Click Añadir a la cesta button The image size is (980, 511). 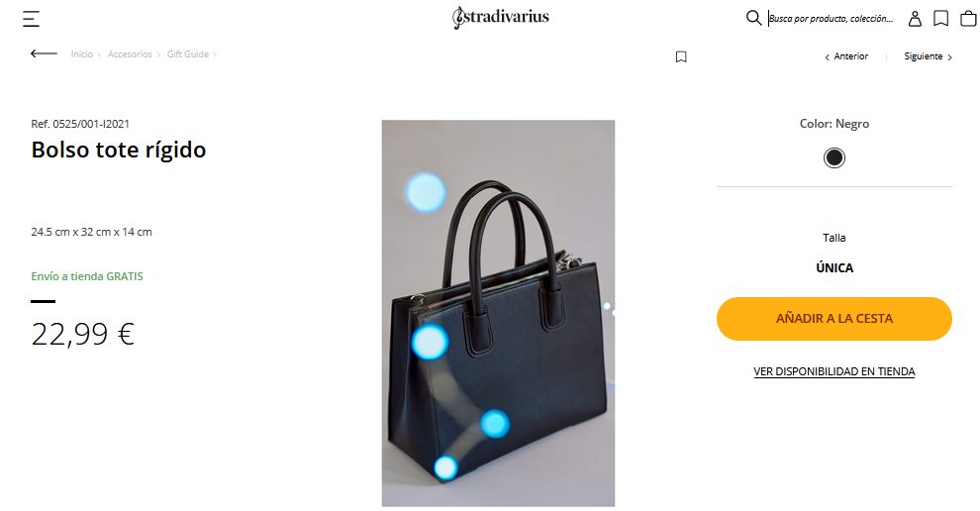click(834, 318)
